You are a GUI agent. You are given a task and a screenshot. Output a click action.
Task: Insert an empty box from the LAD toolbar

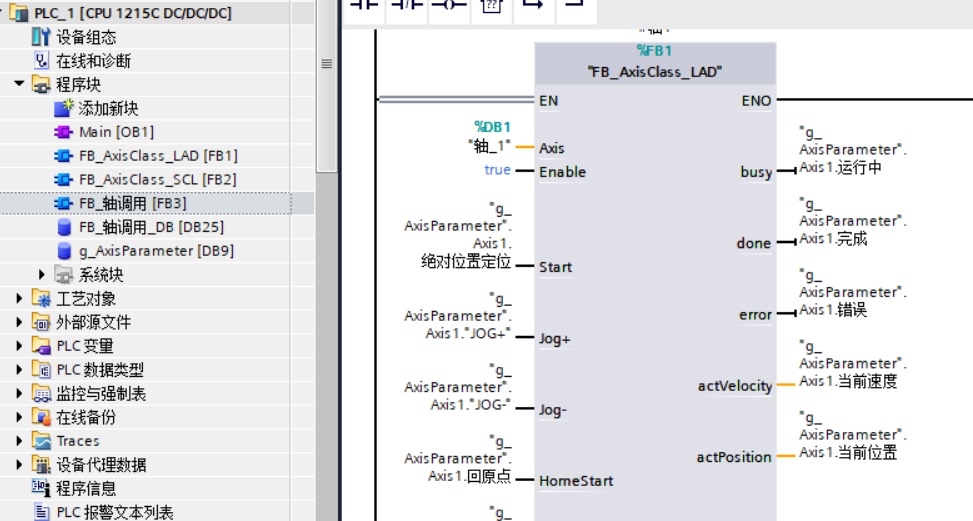click(491, 6)
